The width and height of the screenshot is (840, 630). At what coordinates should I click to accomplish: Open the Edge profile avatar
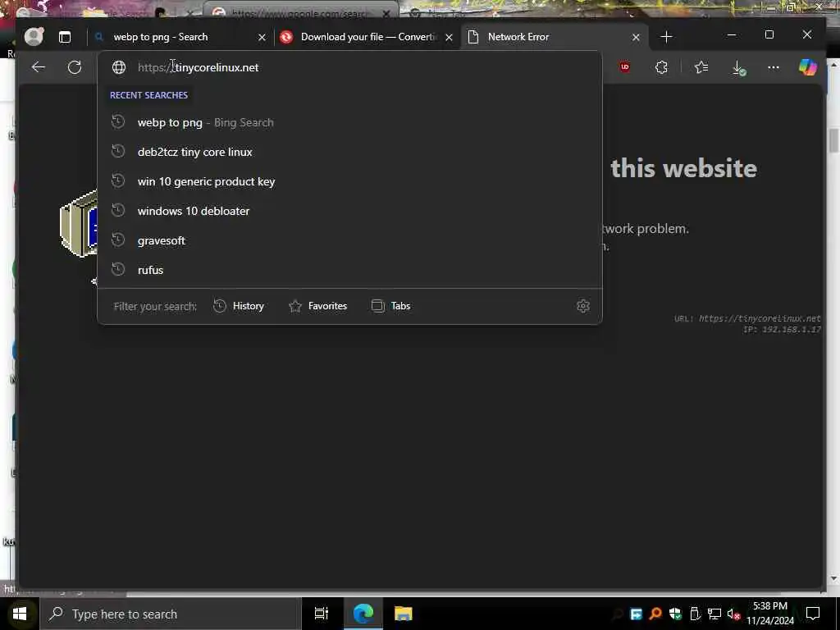click(x=34, y=36)
